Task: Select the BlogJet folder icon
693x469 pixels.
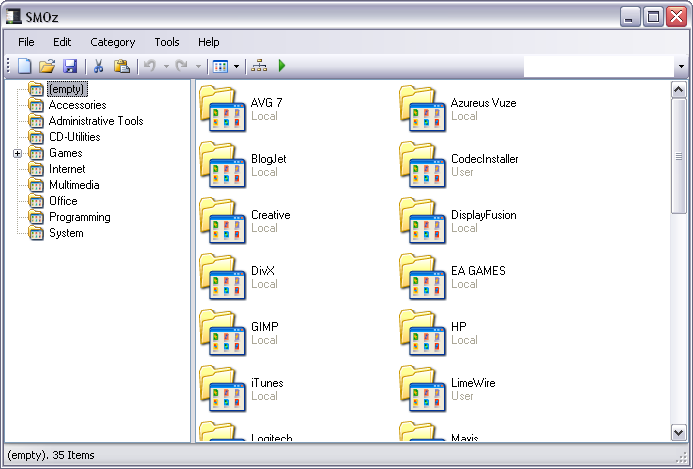Action: [222, 165]
